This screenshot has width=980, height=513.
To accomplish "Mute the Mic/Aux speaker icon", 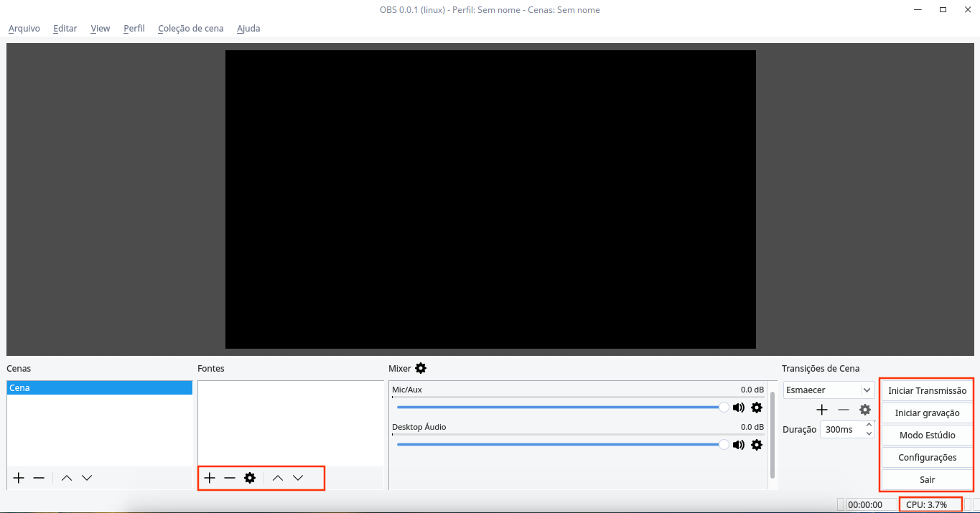I will pyautogui.click(x=739, y=408).
